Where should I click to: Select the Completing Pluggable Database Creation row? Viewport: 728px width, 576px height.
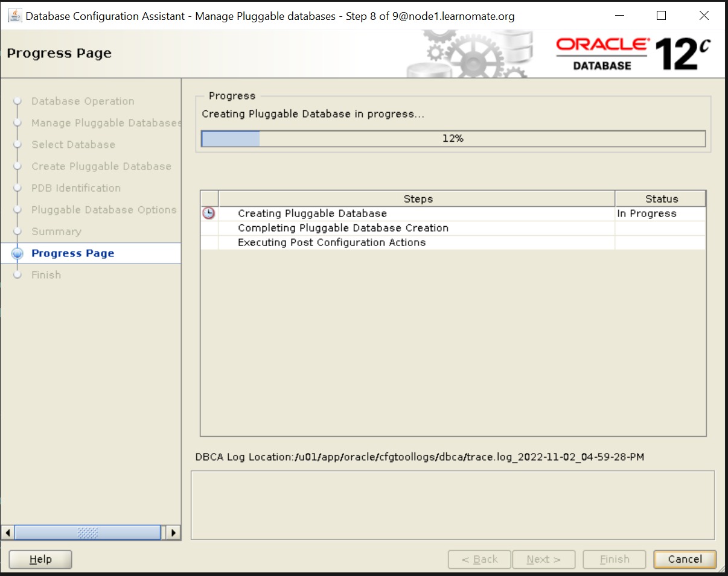tap(343, 228)
